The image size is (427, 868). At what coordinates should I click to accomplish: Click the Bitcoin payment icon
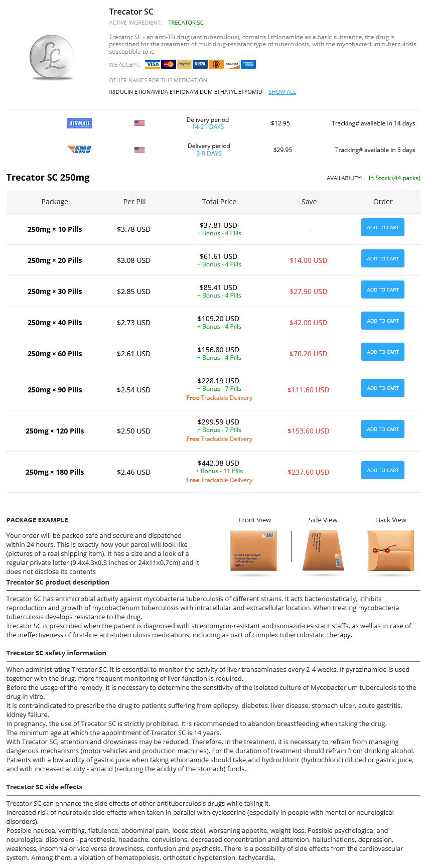216,64
